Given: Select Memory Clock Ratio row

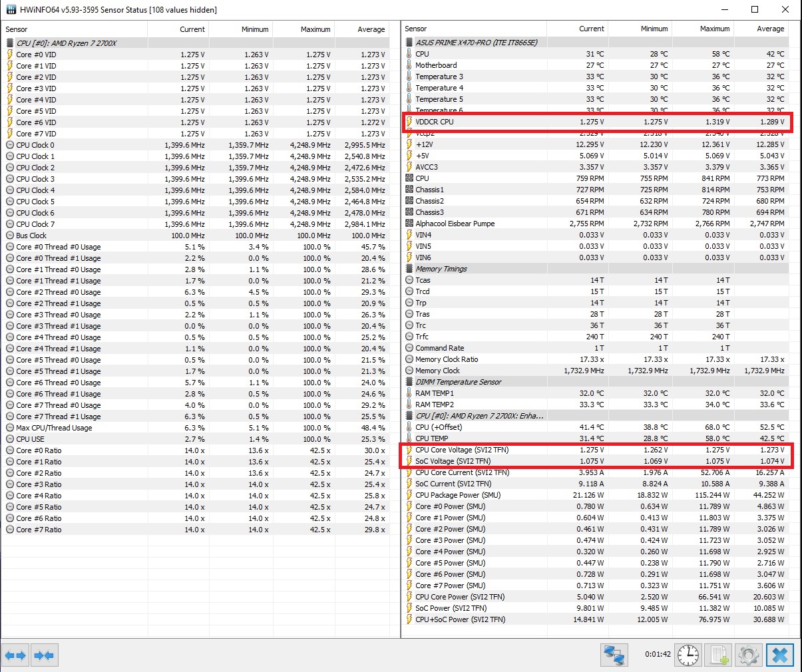Looking at the screenshot, I should [596, 359].
